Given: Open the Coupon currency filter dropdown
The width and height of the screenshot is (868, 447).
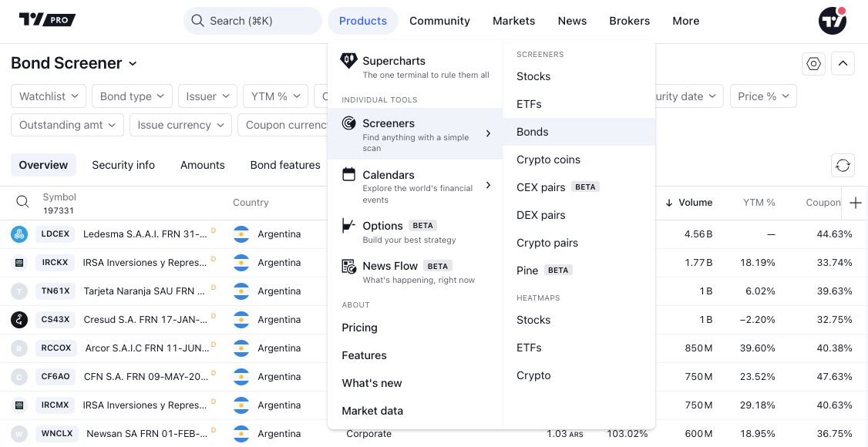Looking at the screenshot, I should pyautogui.click(x=284, y=125).
